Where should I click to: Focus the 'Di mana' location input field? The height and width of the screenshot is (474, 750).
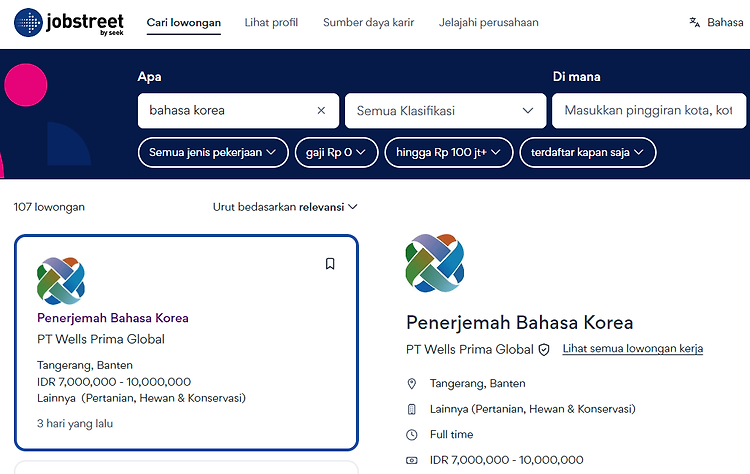click(649, 110)
